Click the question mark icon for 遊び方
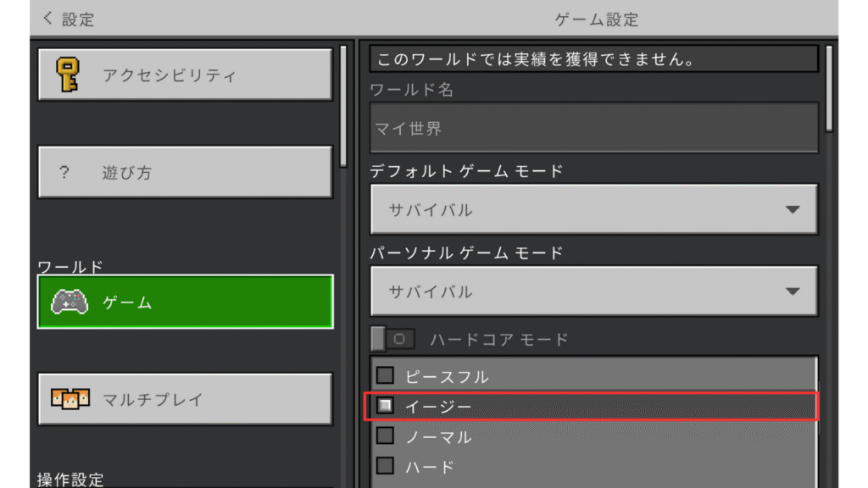The width and height of the screenshot is (868, 488). pos(64,173)
